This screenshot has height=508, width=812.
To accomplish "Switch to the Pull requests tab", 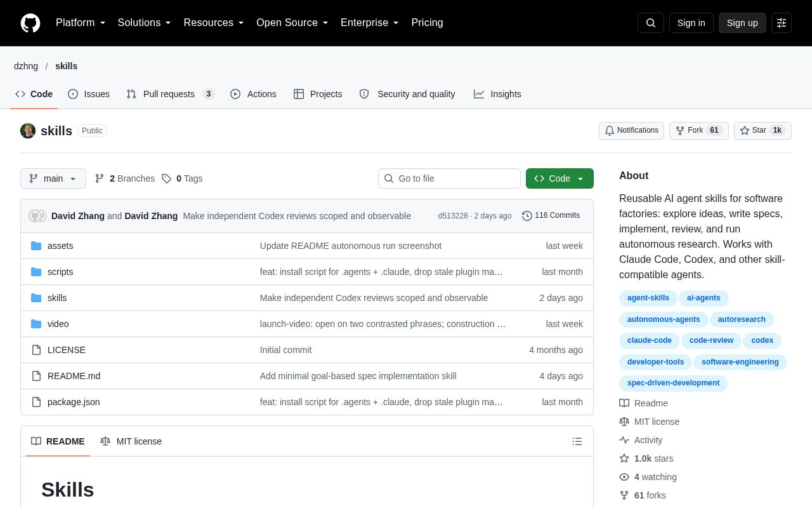I will click(170, 94).
